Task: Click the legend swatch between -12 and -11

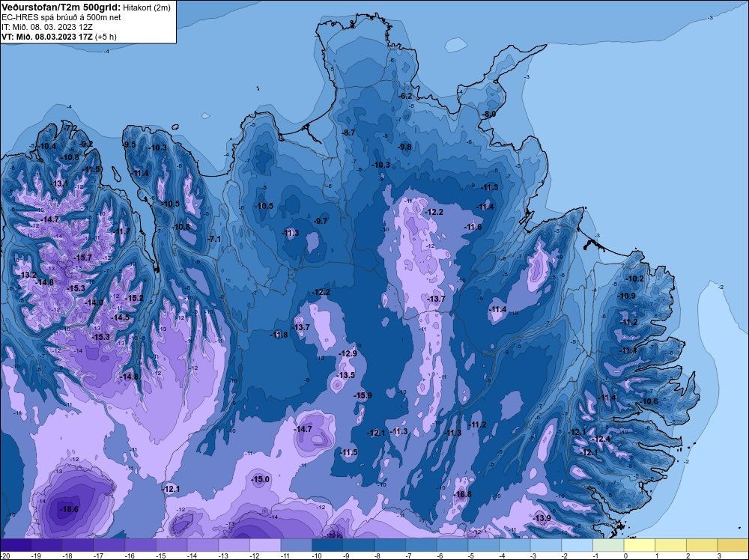Action: (x=265, y=545)
